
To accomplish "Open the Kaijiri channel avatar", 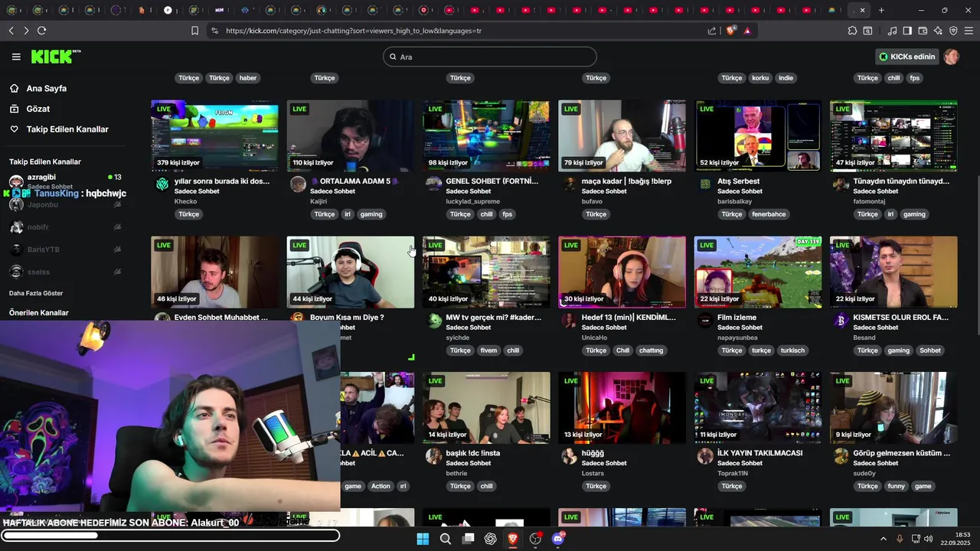I will [x=298, y=184].
